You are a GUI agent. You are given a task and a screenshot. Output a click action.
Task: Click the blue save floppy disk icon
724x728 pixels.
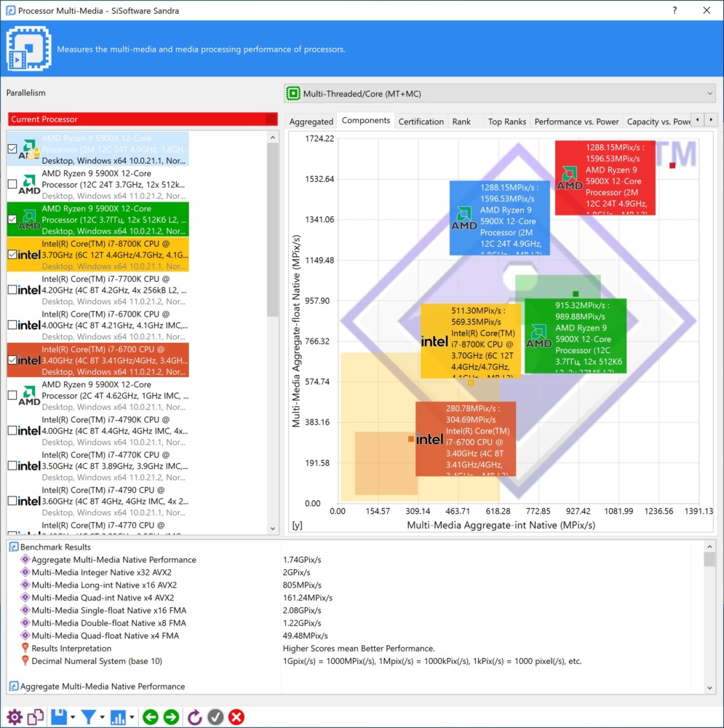click(x=59, y=717)
